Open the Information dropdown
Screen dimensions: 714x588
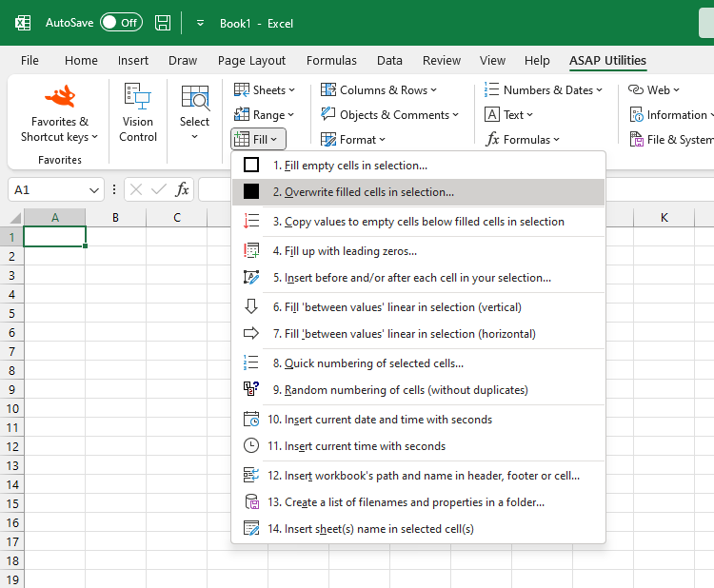(671, 115)
